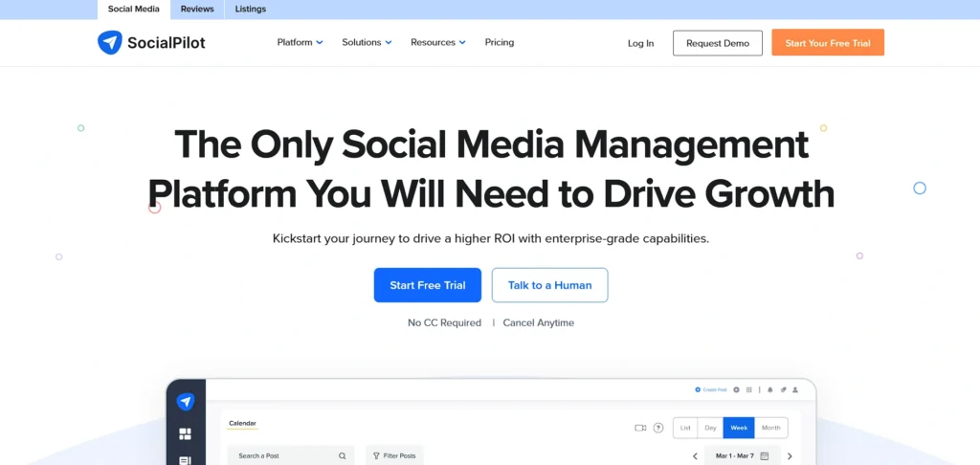Select the Day calendar view
This screenshot has width=980, height=465.
click(x=711, y=428)
